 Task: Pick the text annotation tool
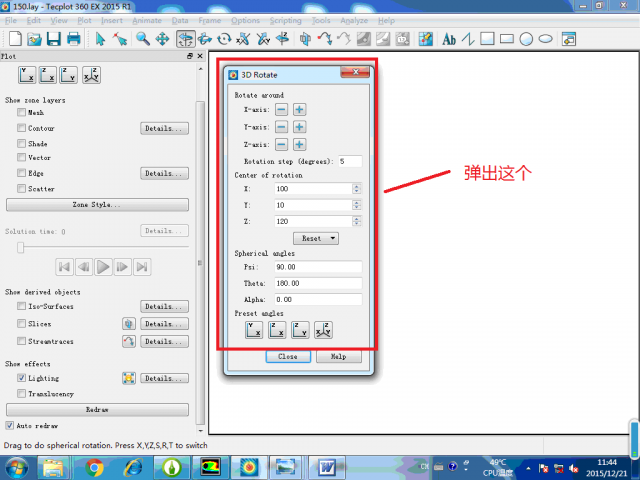(x=448, y=39)
